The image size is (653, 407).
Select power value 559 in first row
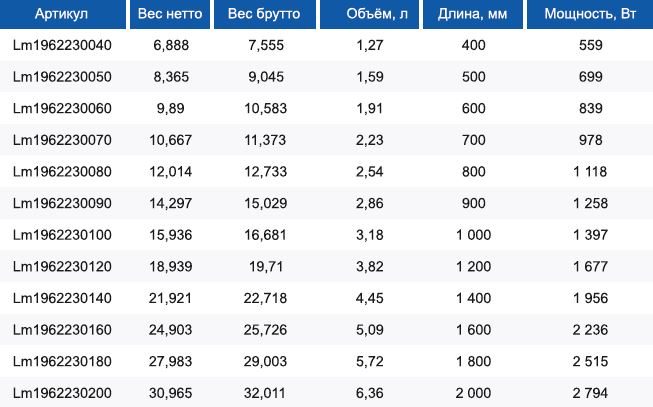[591, 45]
